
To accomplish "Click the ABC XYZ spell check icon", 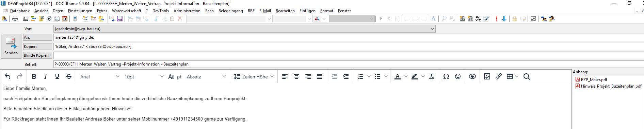I will click(478, 19).
